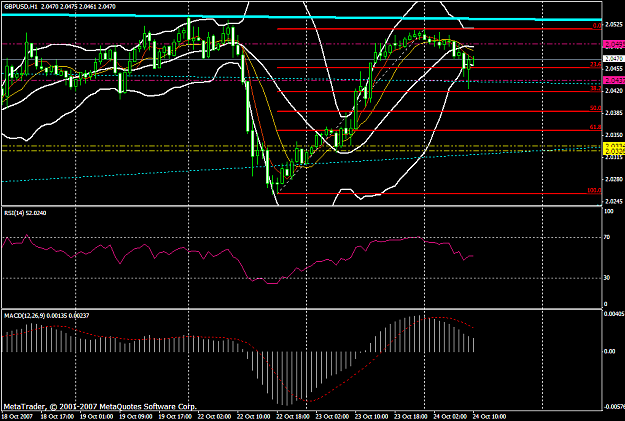Viewport: 625px width, 421px height.
Task: Click the MACD -0.00576 scale value
Action: [x=614, y=407]
